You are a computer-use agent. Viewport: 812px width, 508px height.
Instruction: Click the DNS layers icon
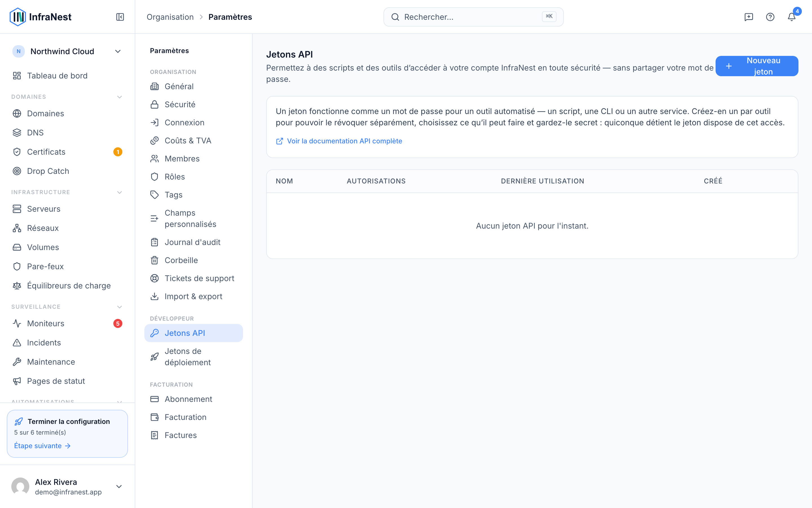(x=17, y=133)
